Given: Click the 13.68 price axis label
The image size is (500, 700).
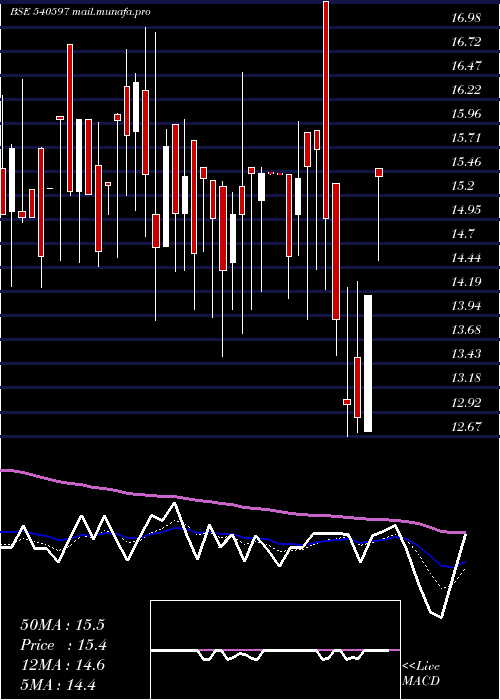Looking at the screenshot, I should coord(466,330).
